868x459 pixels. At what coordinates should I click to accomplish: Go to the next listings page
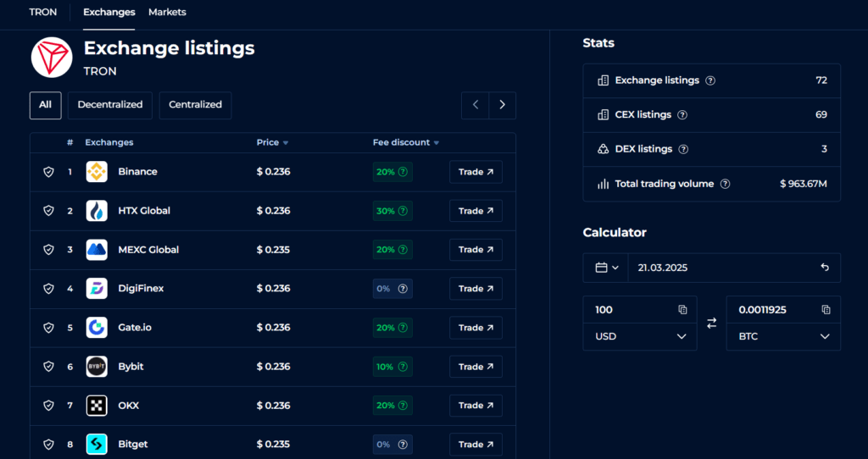click(502, 105)
